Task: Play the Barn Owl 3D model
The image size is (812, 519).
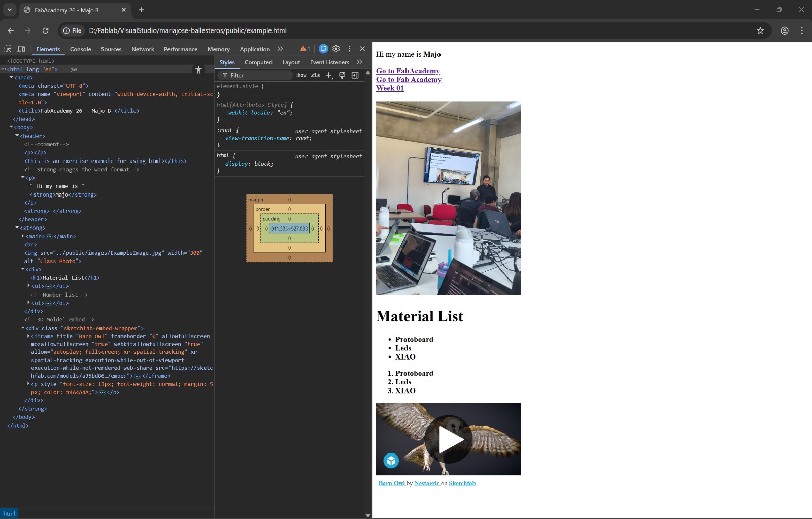Action: click(449, 439)
